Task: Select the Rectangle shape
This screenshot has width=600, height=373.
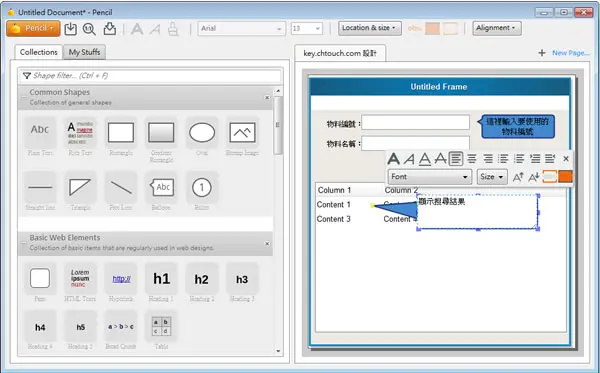Action: pos(121,133)
